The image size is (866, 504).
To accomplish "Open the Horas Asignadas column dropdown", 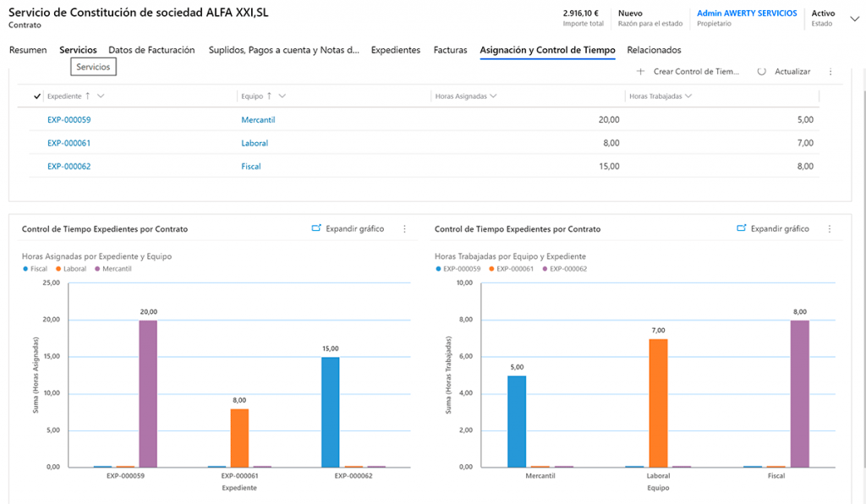I will pyautogui.click(x=493, y=96).
